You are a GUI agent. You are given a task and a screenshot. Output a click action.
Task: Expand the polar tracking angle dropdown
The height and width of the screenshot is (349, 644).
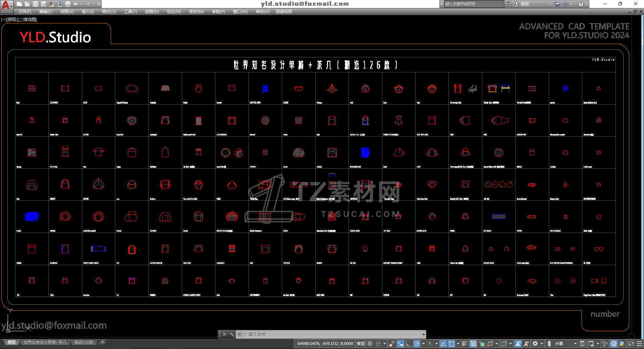pyautogui.click(x=423, y=344)
